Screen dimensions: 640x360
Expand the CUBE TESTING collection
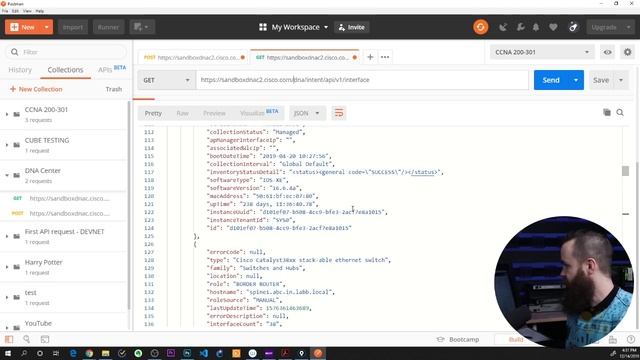7,145
